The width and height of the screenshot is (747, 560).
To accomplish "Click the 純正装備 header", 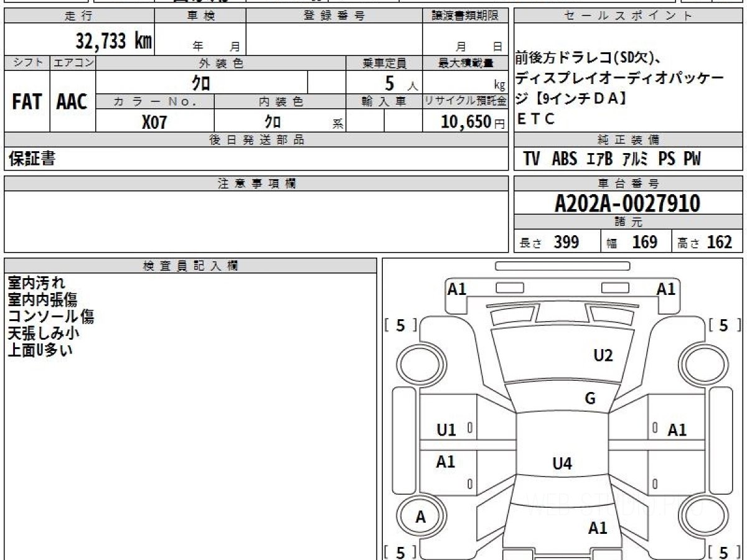I will pyautogui.click(x=629, y=140).
